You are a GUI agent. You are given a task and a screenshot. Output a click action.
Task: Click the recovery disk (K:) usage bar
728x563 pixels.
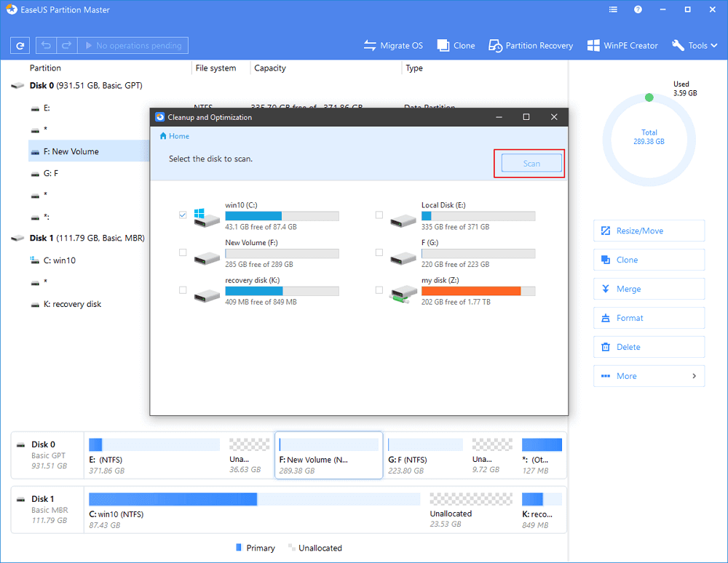tap(282, 291)
